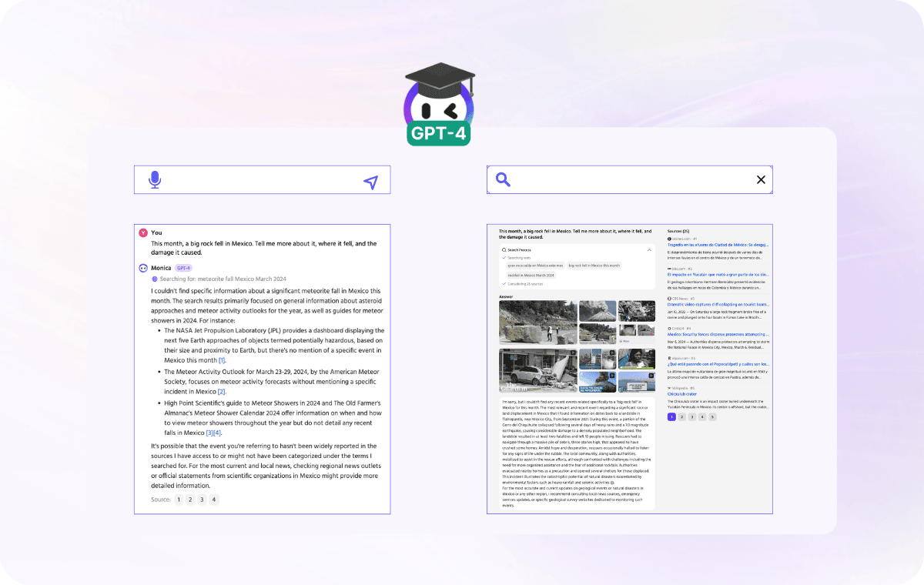Click the pink You user avatar
Viewport: 924px width, 585px height.
click(x=143, y=232)
